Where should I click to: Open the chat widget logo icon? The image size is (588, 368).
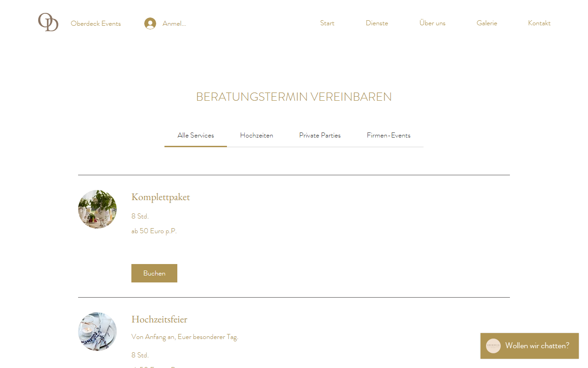[493, 346]
